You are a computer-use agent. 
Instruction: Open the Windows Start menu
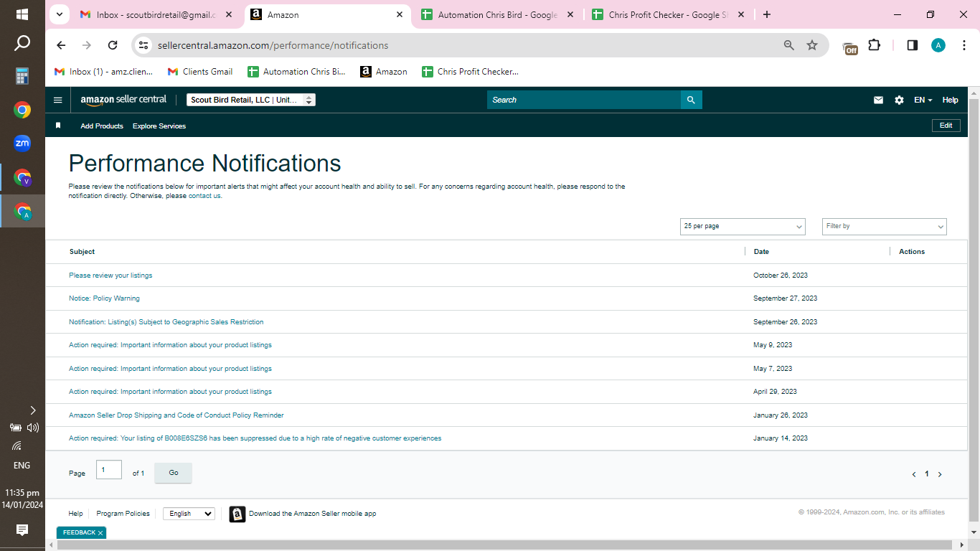pos(22,14)
